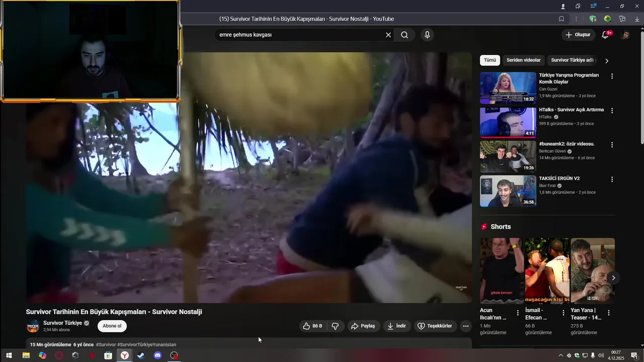The image size is (644, 362).
Task: Open the browser profile icon in title bar
Action: 563,6
